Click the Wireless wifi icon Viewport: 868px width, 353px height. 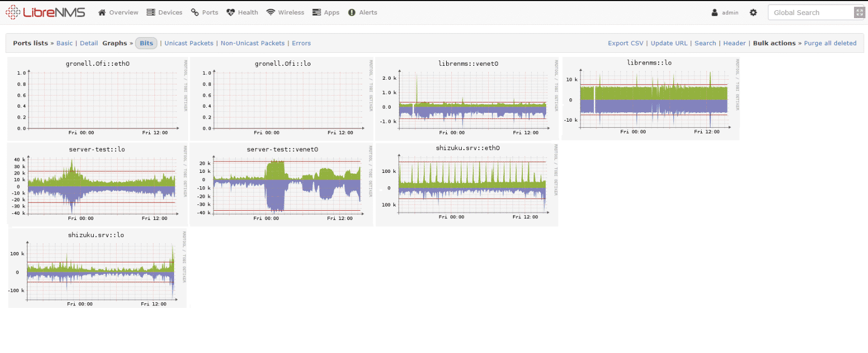click(x=271, y=12)
